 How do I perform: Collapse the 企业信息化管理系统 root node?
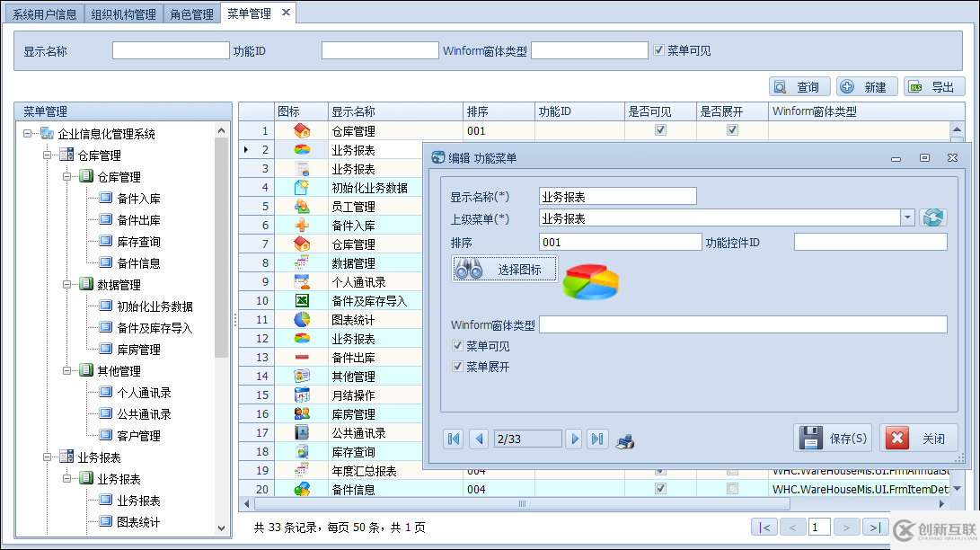pos(28,133)
